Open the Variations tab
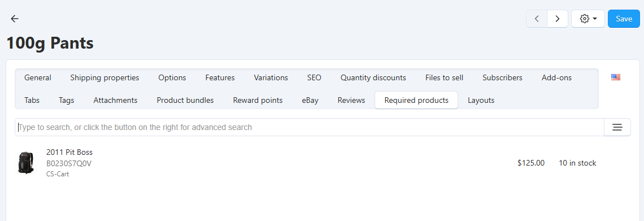 pos(271,77)
